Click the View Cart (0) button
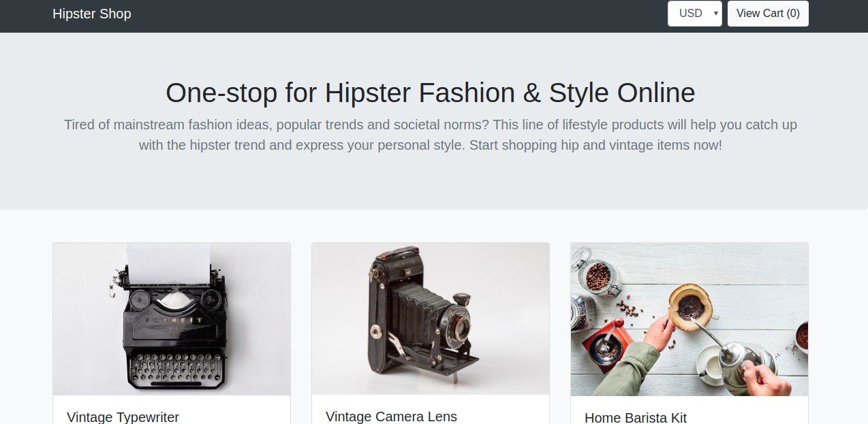868x424 pixels. pyautogui.click(x=768, y=14)
